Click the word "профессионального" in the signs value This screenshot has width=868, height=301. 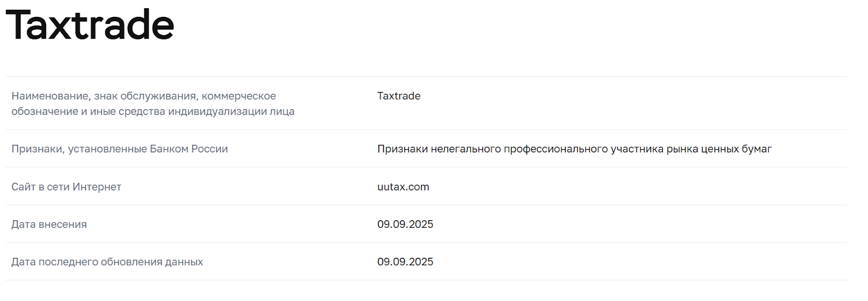[556, 149]
